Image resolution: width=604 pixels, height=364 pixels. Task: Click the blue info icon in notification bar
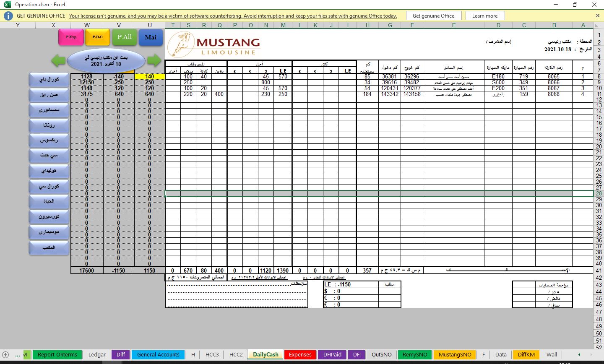click(8, 16)
